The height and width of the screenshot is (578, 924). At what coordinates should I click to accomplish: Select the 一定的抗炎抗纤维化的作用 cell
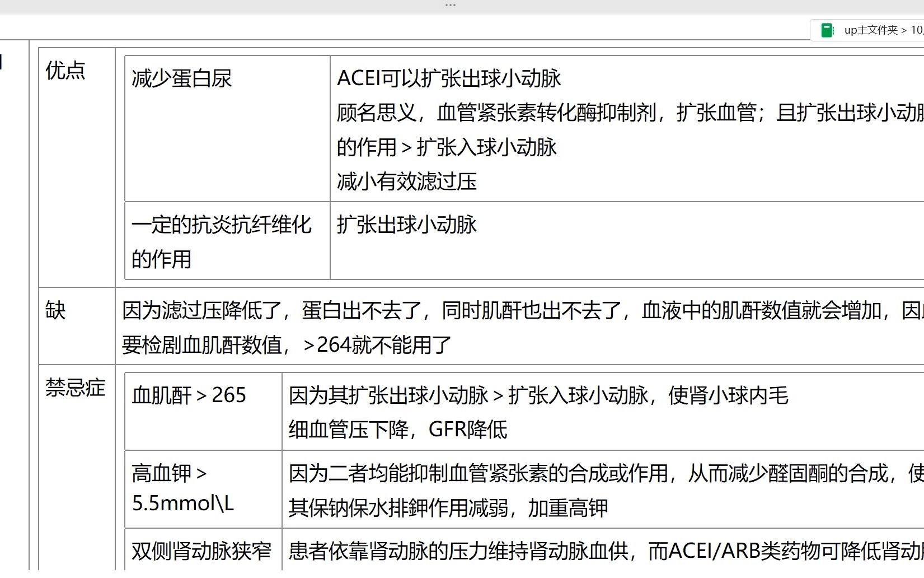click(x=227, y=241)
